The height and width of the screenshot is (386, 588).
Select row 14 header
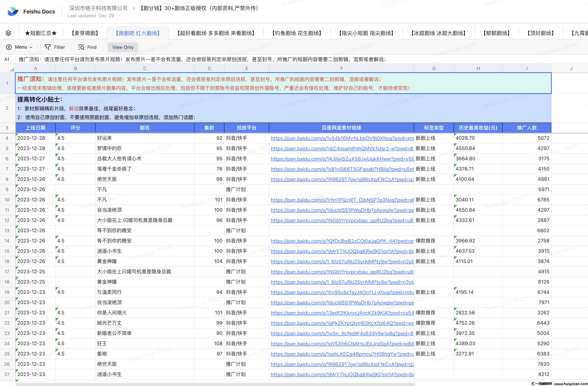click(7, 241)
